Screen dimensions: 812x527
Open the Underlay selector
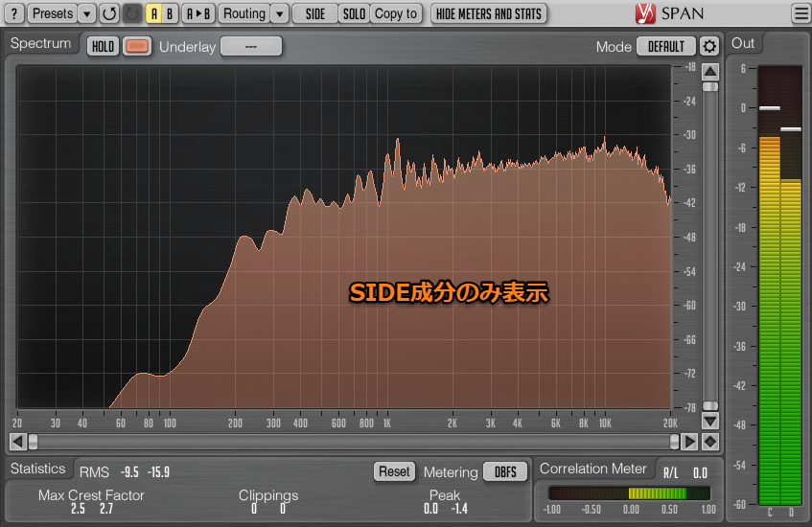coord(251,47)
